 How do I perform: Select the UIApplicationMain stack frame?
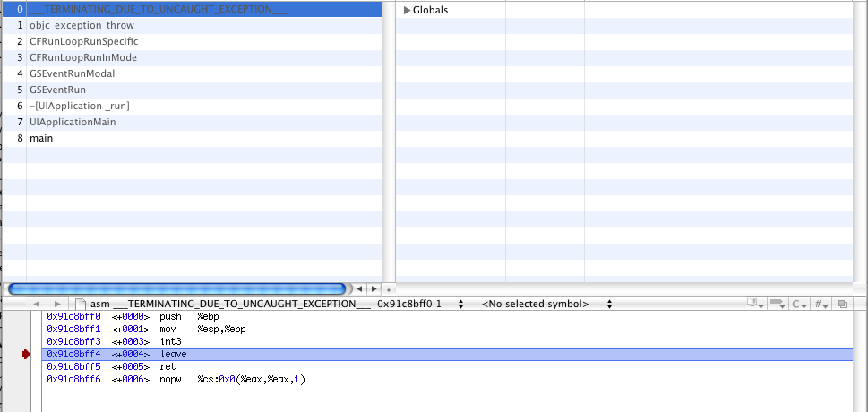point(192,122)
